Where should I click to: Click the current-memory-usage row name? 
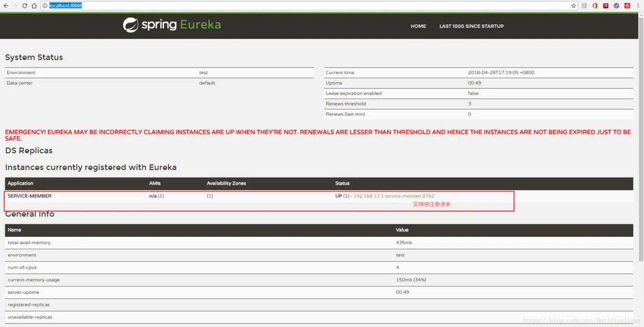34,280
